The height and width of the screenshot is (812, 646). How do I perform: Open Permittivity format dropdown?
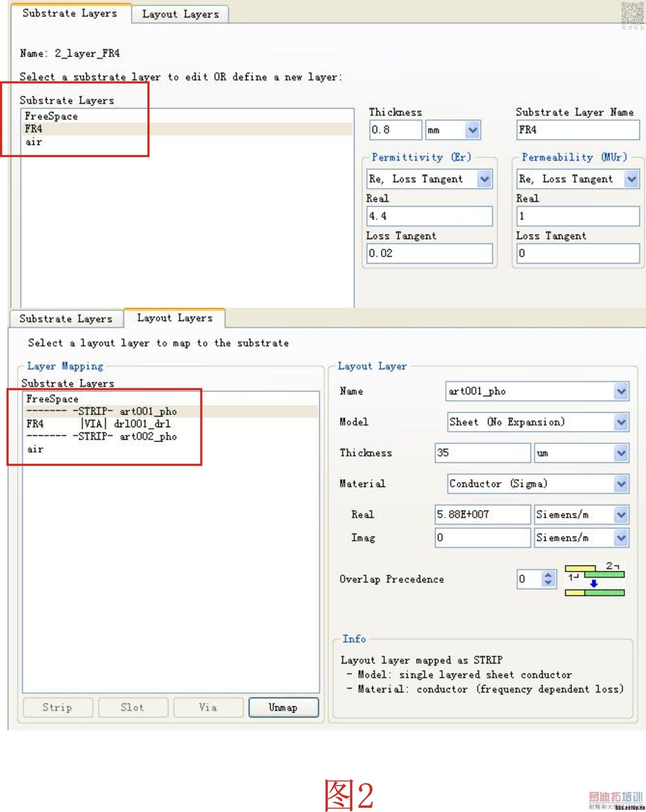click(x=484, y=179)
